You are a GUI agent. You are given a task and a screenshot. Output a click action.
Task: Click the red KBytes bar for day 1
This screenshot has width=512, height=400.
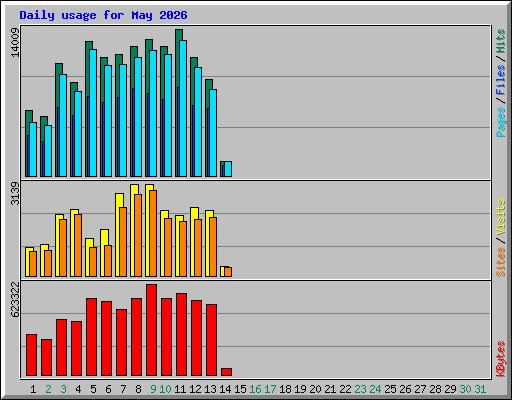[x=31, y=355]
